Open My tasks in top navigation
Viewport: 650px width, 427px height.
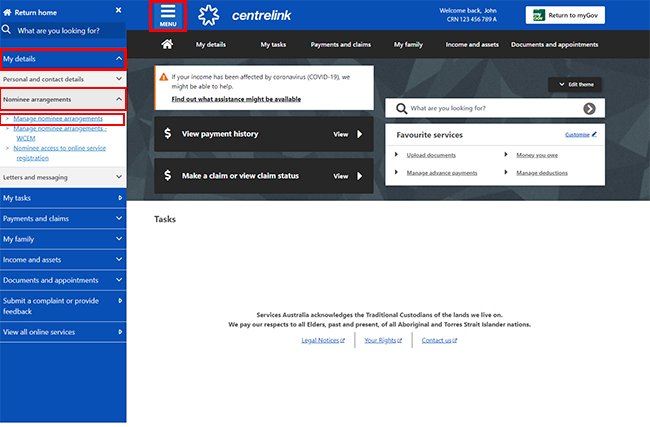click(273, 44)
